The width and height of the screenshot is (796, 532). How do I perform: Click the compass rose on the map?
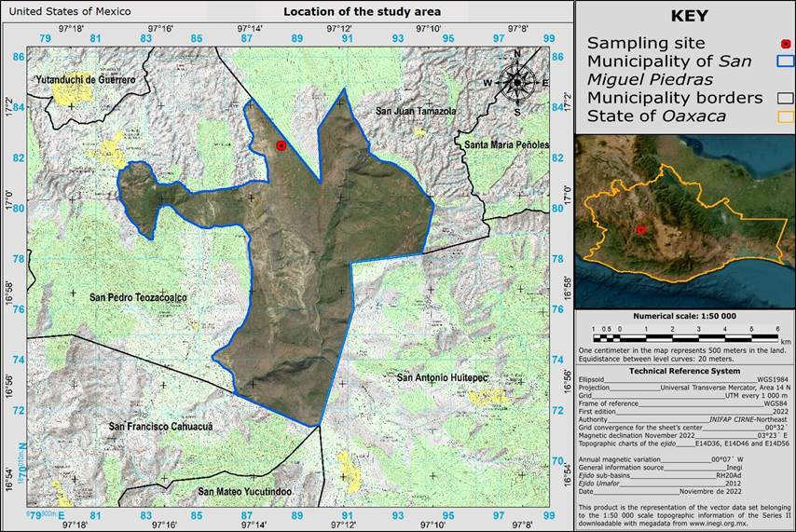point(516,82)
